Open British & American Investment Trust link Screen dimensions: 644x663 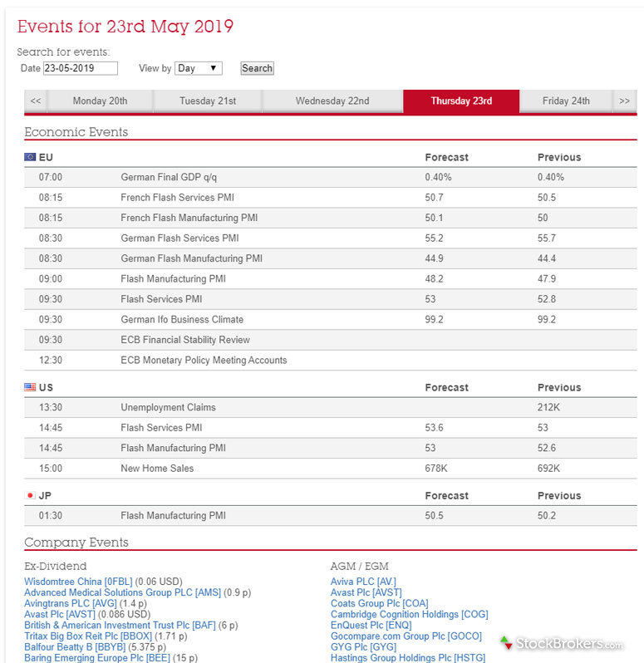coord(120,626)
